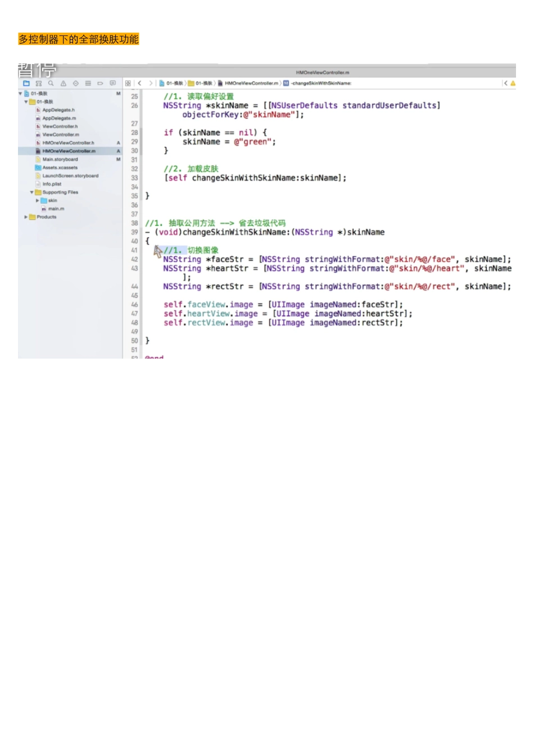Switch to the Symbol navigator icon
534x756 pixels.
coord(39,83)
